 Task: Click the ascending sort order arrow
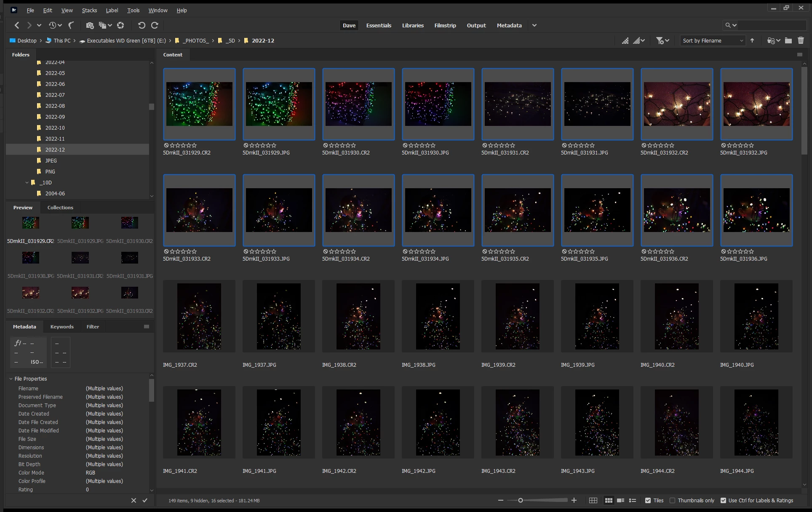(752, 40)
